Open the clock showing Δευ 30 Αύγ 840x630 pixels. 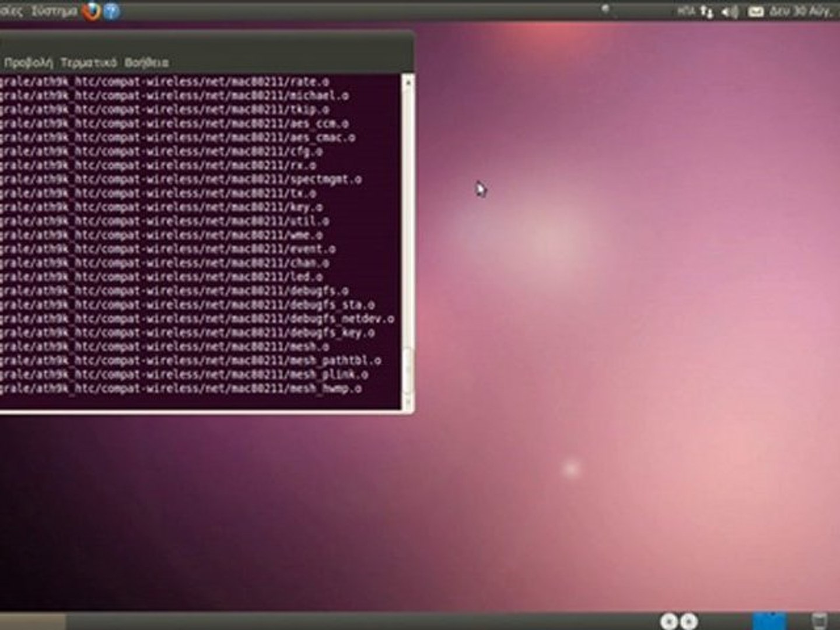click(801, 11)
